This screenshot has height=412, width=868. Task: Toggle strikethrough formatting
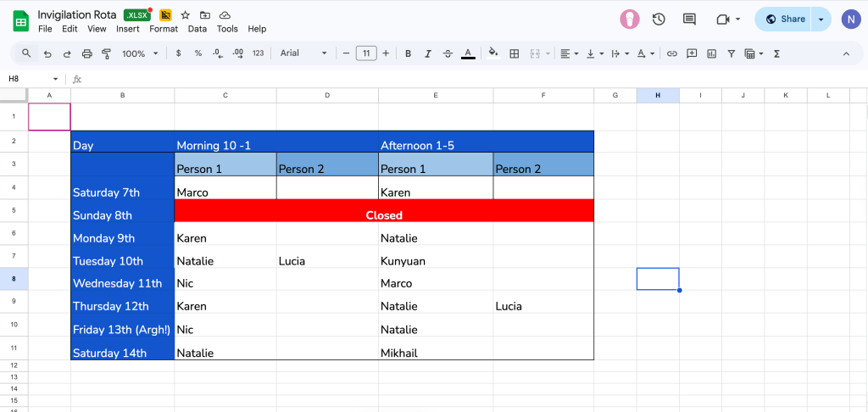(448, 53)
